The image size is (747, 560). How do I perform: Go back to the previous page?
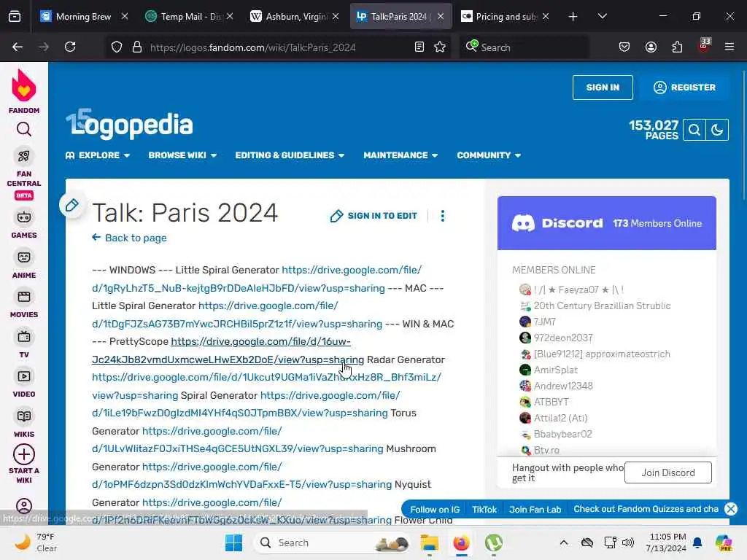tap(18, 47)
